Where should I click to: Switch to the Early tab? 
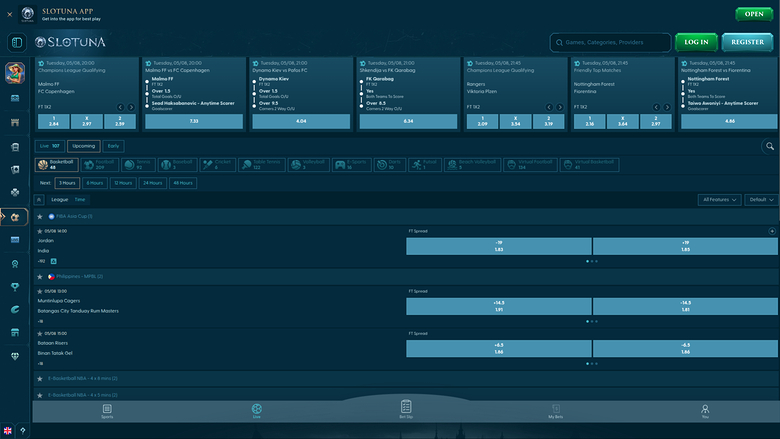pyautogui.click(x=113, y=146)
